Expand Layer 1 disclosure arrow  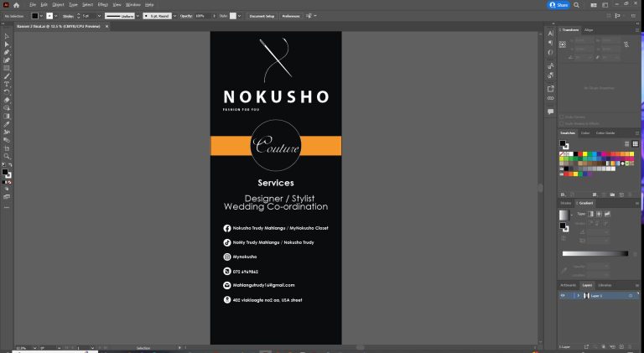[x=579, y=296]
